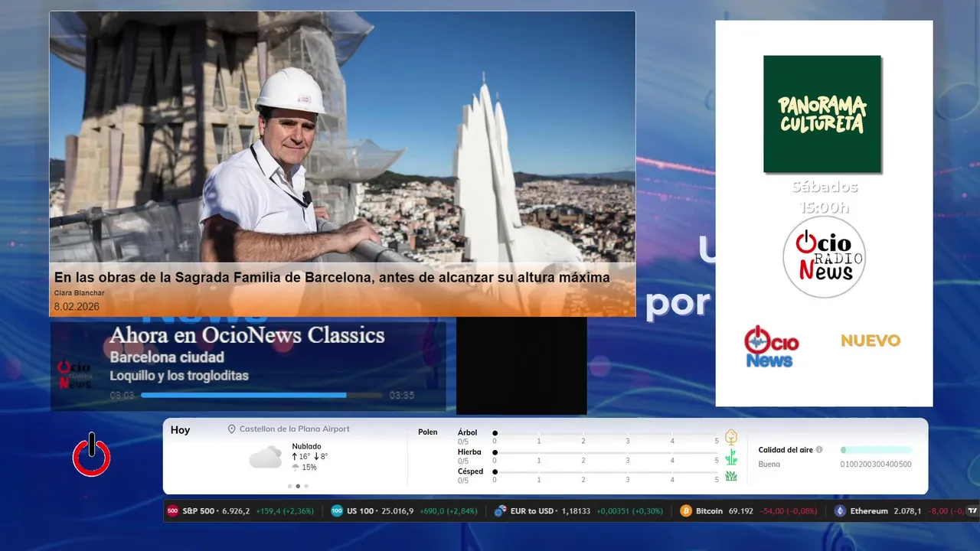This screenshot has height=551, width=980.
Task: Click the TradingView logo at ticker end
Action: [972, 510]
